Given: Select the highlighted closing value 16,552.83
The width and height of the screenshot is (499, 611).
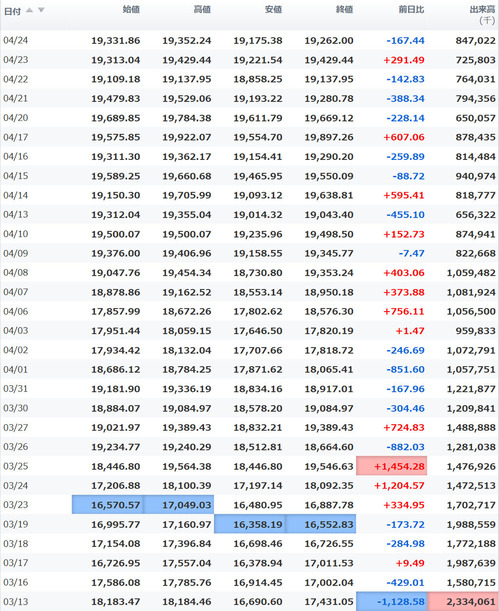Looking at the screenshot, I should [321, 524].
